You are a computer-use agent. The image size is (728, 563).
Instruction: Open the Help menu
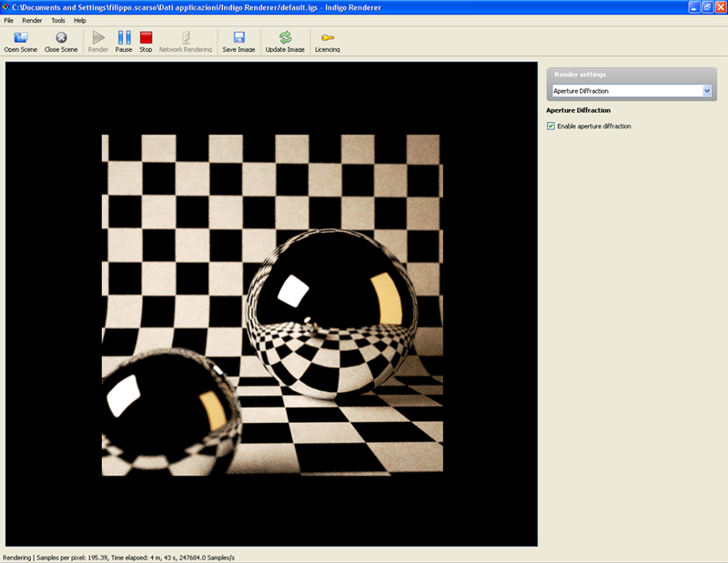pyautogui.click(x=80, y=20)
